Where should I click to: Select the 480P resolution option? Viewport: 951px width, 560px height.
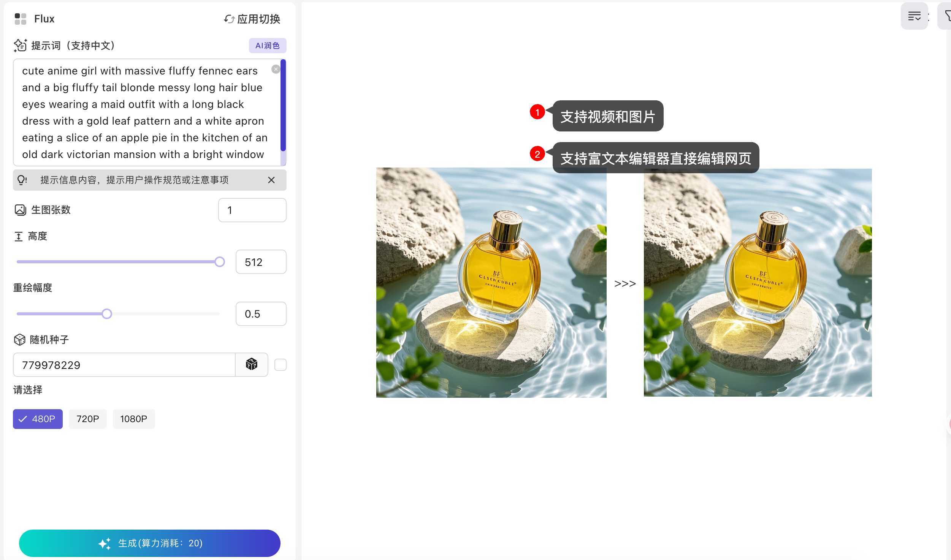[38, 419]
